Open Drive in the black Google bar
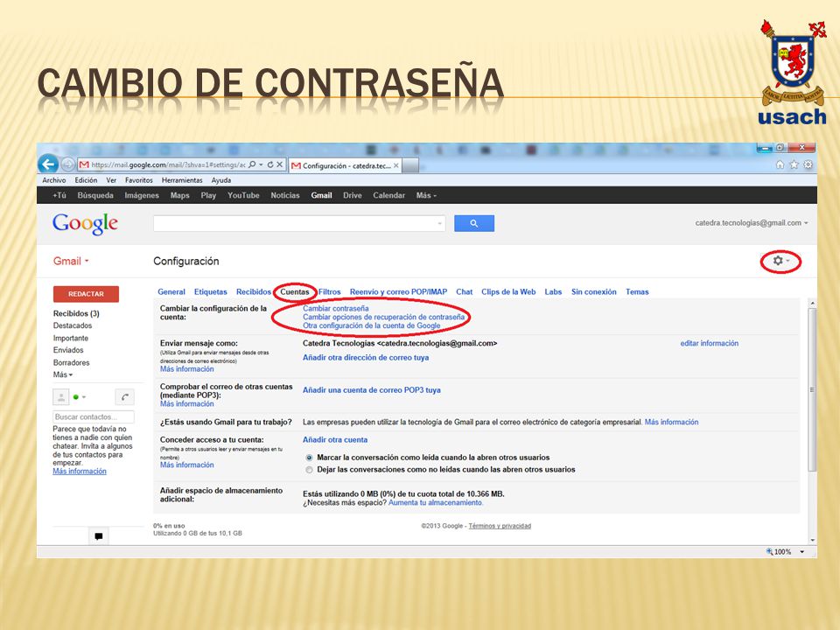This screenshot has width=840, height=630. [352, 195]
